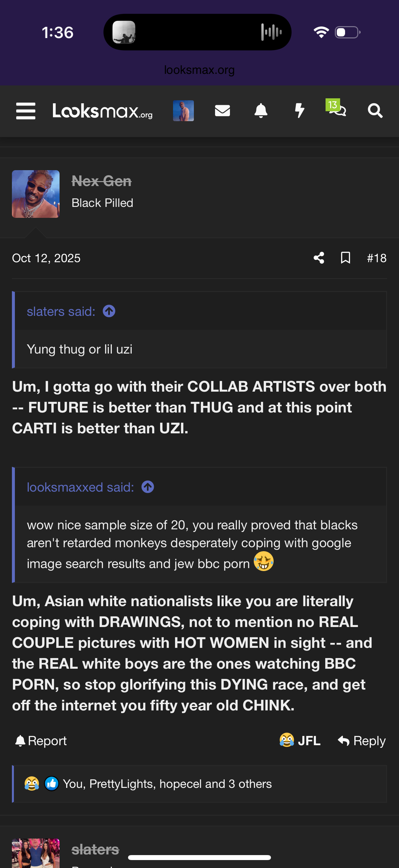Toggle the JFL reaction on post

point(300,741)
